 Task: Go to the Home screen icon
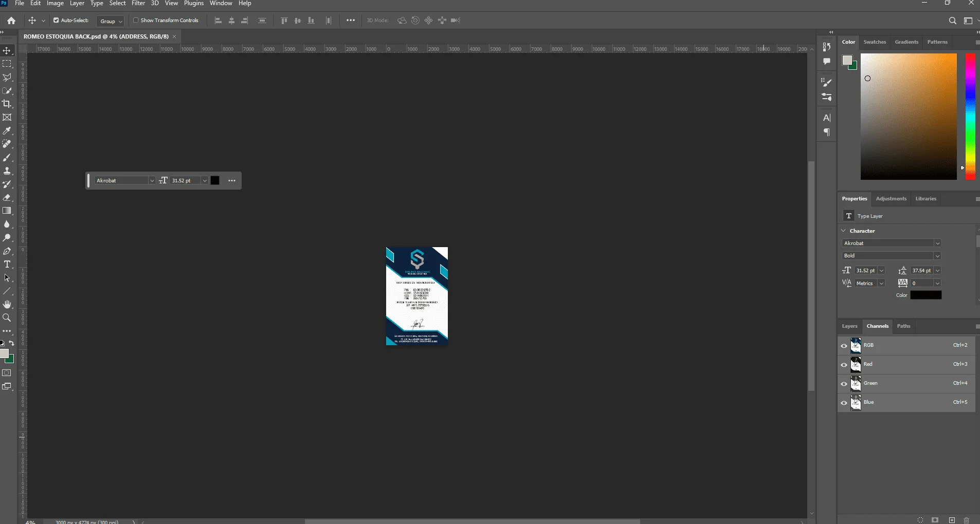(x=11, y=21)
